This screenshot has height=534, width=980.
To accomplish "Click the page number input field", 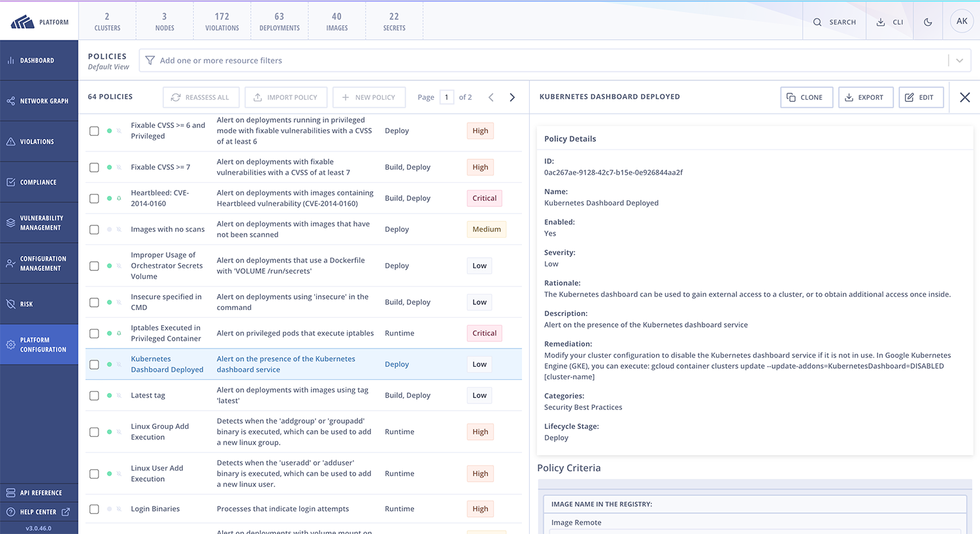I will [447, 97].
